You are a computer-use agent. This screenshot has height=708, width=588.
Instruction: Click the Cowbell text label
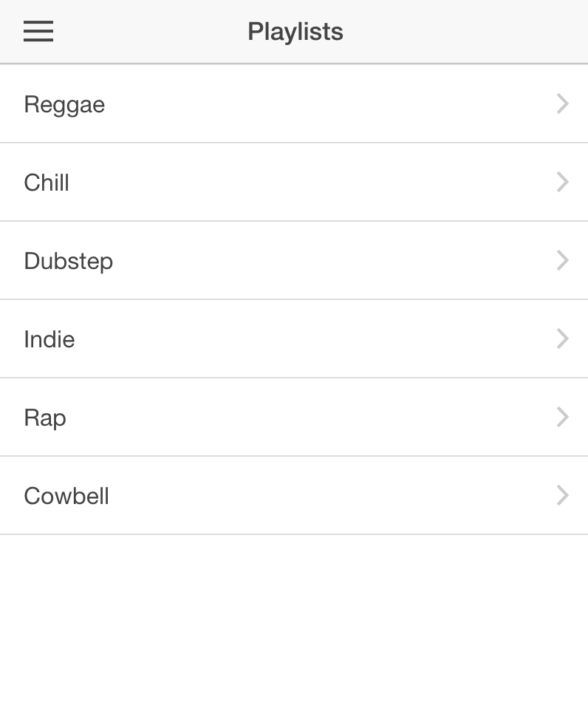pyautogui.click(x=66, y=496)
